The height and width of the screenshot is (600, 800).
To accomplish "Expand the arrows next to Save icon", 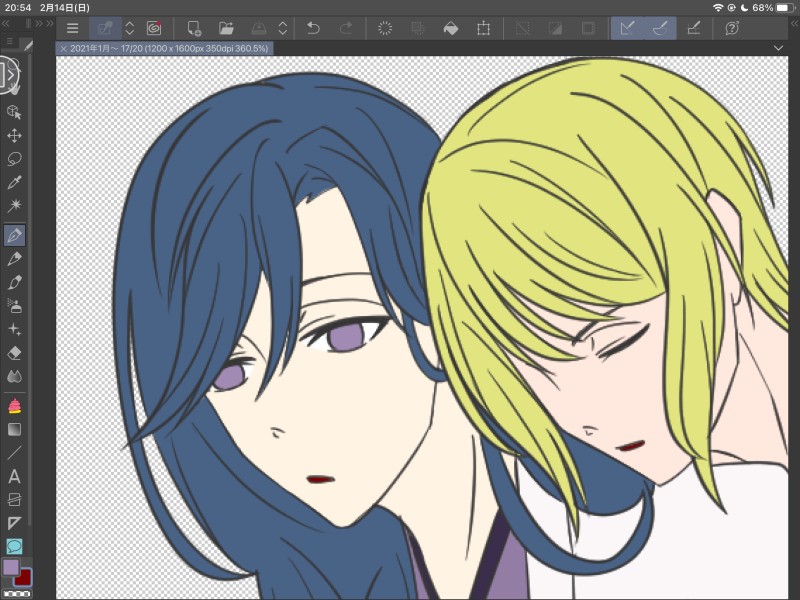I will [x=283, y=28].
